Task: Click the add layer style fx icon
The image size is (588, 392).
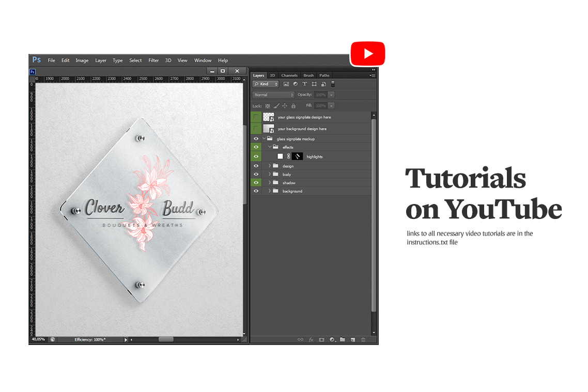Action: click(x=311, y=340)
